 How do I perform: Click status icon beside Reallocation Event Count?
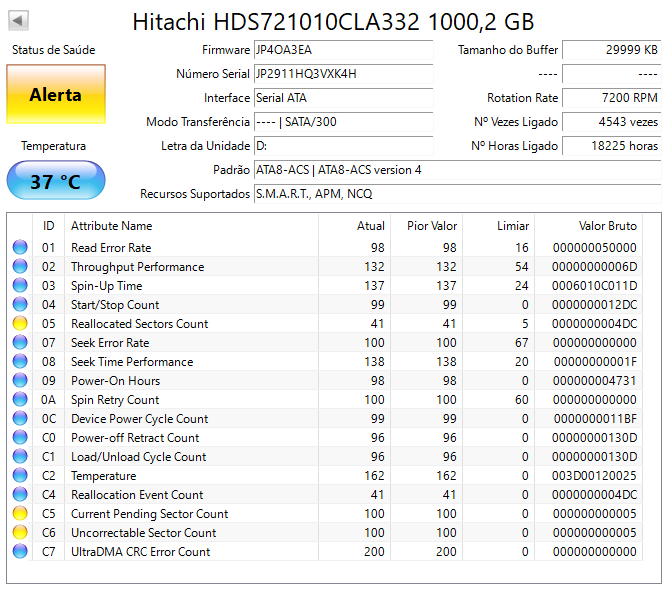pos(20,494)
